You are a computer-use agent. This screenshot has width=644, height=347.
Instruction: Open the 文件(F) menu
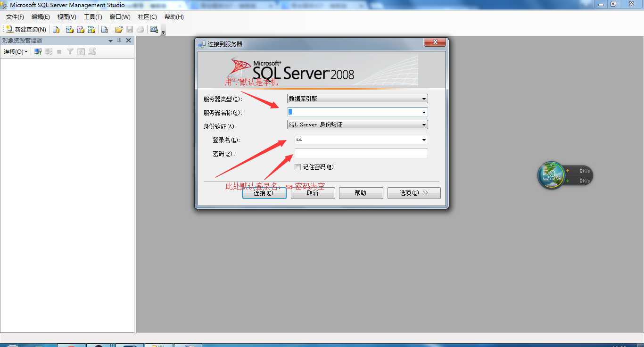(x=15, y=17)
